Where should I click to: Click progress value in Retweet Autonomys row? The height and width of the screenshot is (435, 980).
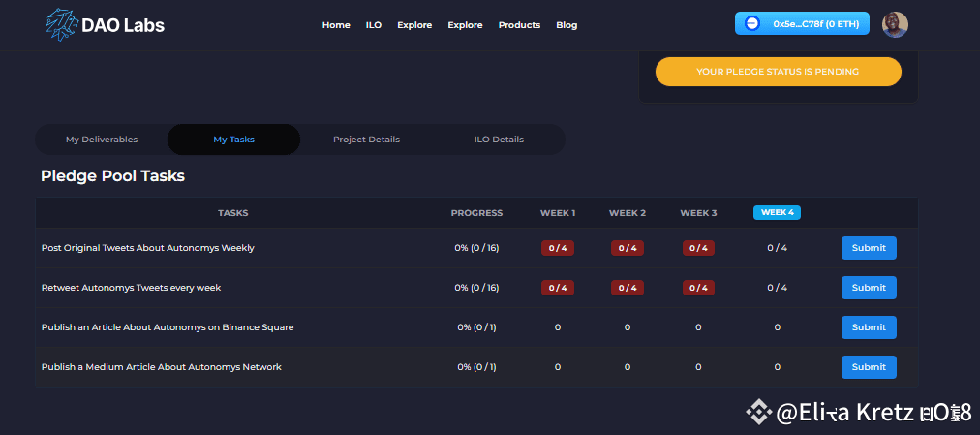pyautogui.click(x=476, y=288)
